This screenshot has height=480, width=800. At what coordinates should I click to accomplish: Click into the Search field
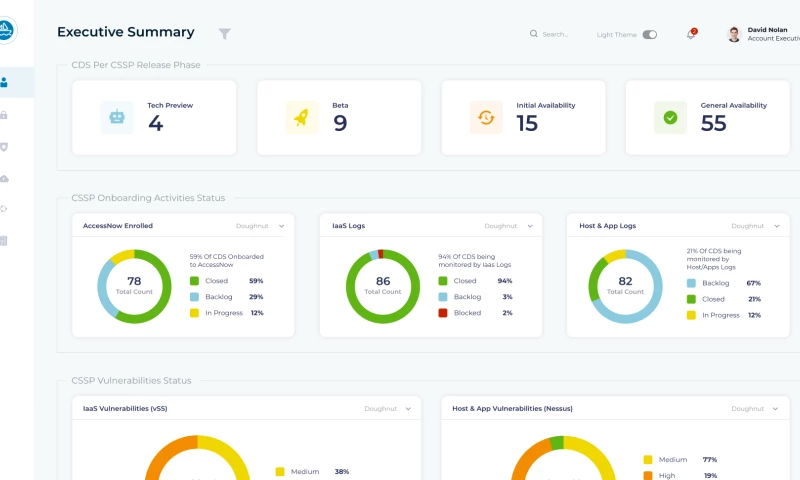[x=555, y=35]
